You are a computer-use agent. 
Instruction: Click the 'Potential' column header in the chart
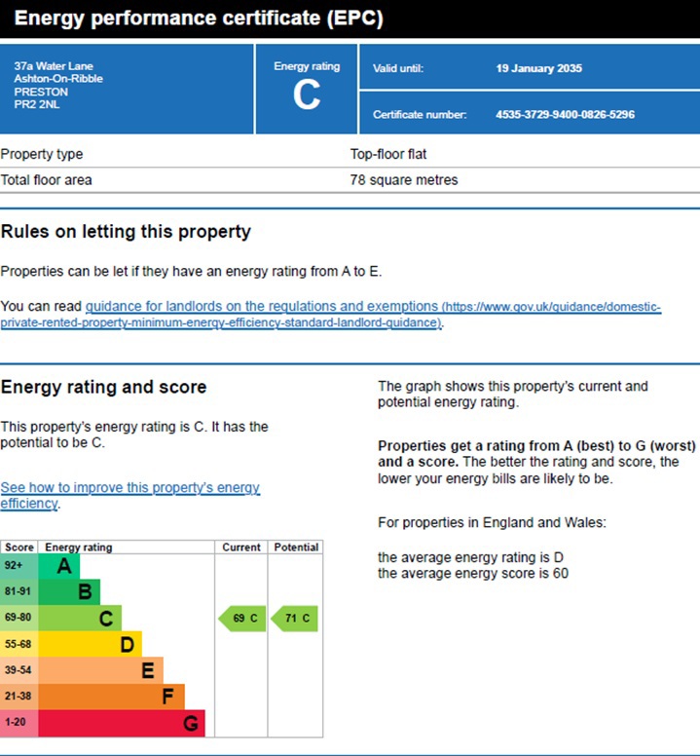click(x=296, y=548)
